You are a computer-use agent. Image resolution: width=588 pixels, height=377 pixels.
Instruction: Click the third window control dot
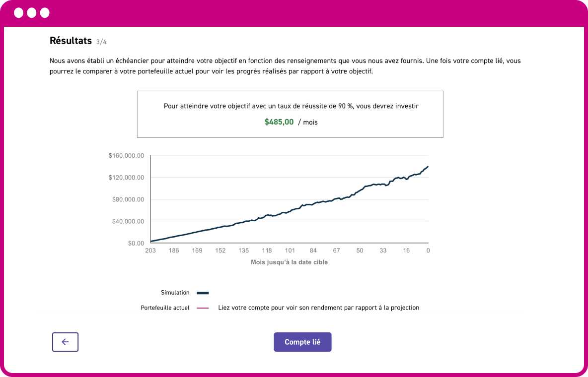pyautogui.click(x=45, y=13)
